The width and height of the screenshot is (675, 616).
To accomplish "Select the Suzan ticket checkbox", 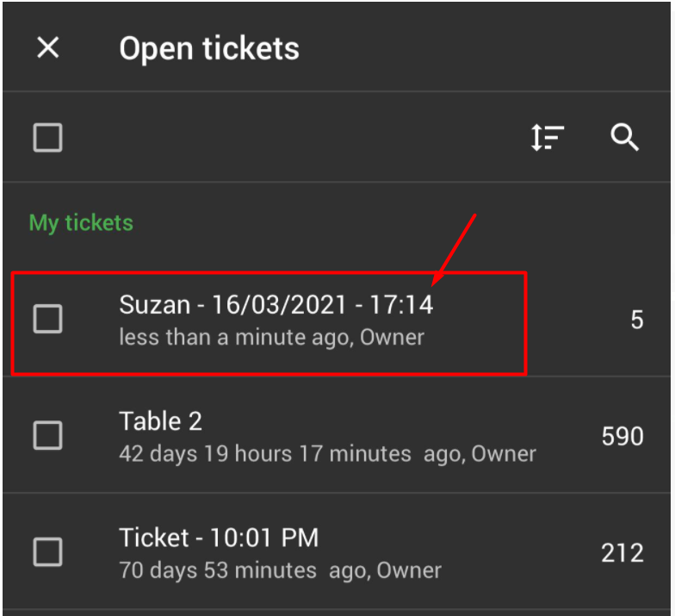I will pos(47,320).
